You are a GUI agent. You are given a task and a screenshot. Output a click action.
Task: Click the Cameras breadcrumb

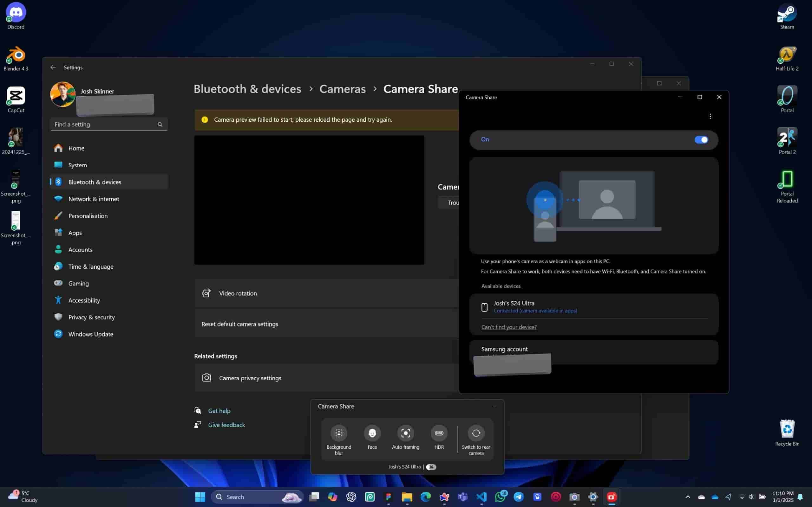(x=342, y=89)
